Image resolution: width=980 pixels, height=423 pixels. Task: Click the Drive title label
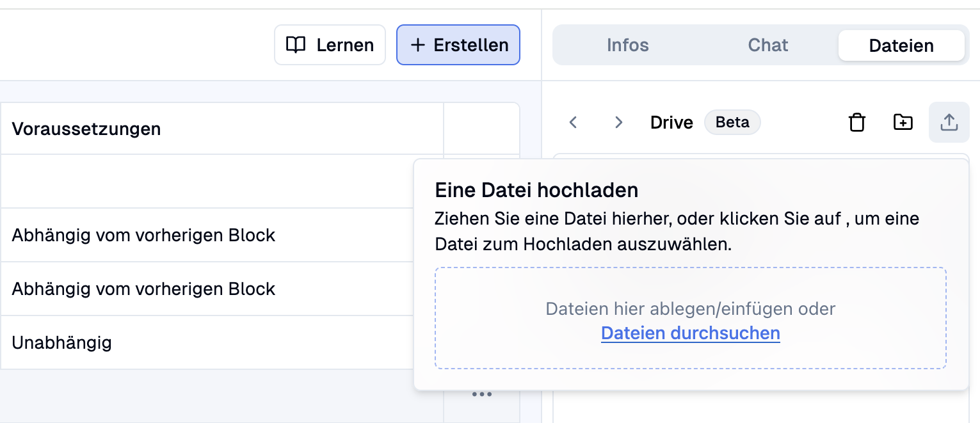(x=671, y=123)
